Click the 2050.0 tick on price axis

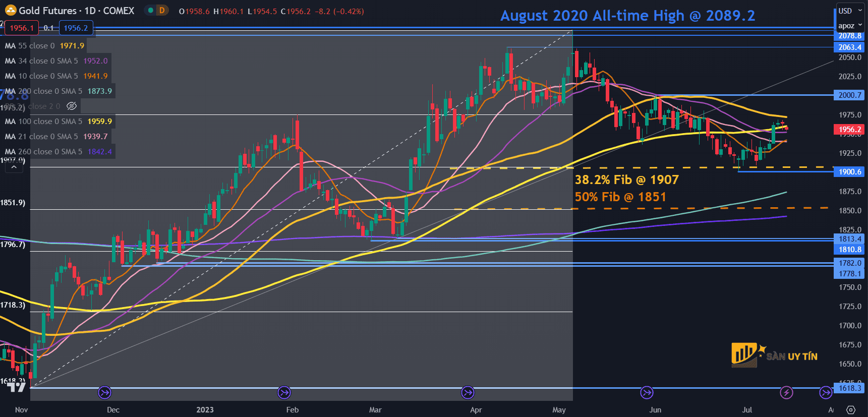tap(850, 57)
